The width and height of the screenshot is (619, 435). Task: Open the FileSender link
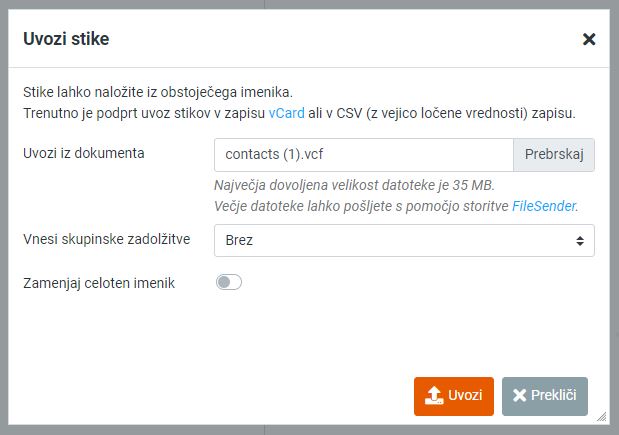[544, 206]
